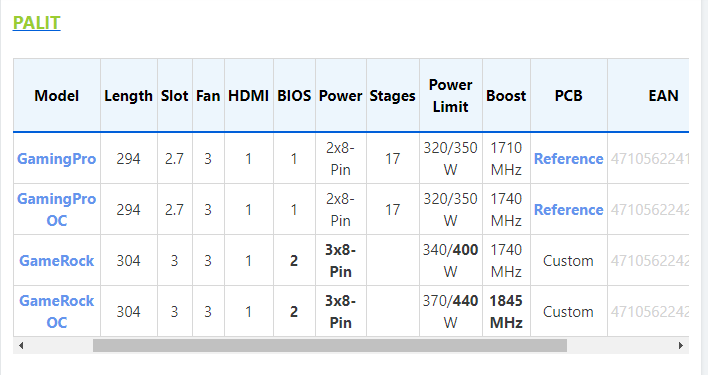Open the PALIT heading link
The image size is (708, 375).
(x=37, y=23)
